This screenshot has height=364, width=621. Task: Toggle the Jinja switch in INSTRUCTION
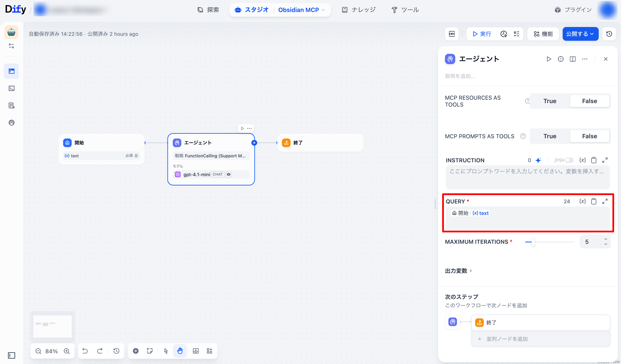[569, 160]
